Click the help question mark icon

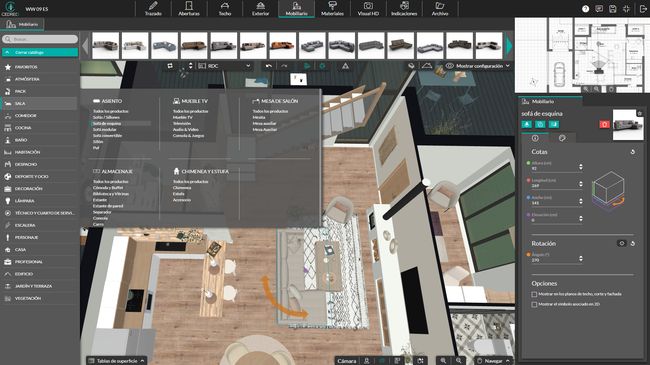click(585, 9)
